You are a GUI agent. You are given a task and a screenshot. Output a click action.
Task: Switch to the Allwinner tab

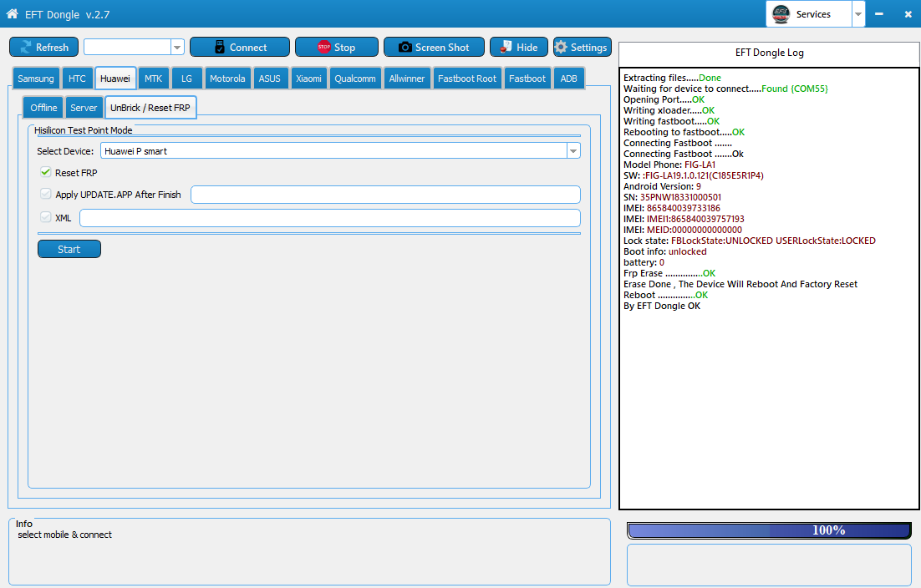point(406,78)
